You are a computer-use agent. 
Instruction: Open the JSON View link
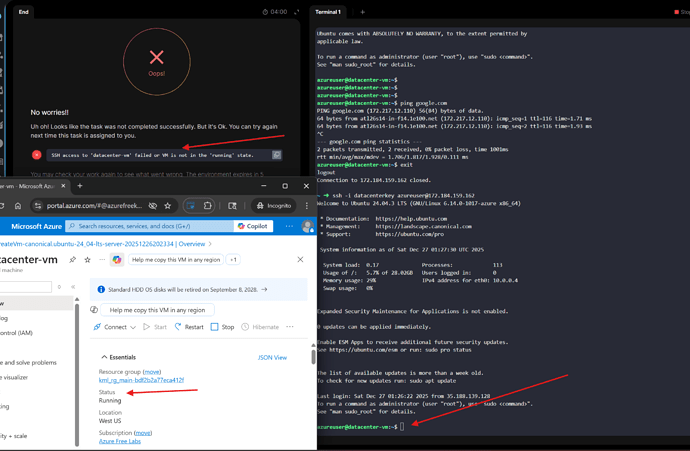[x=272, y=358]
